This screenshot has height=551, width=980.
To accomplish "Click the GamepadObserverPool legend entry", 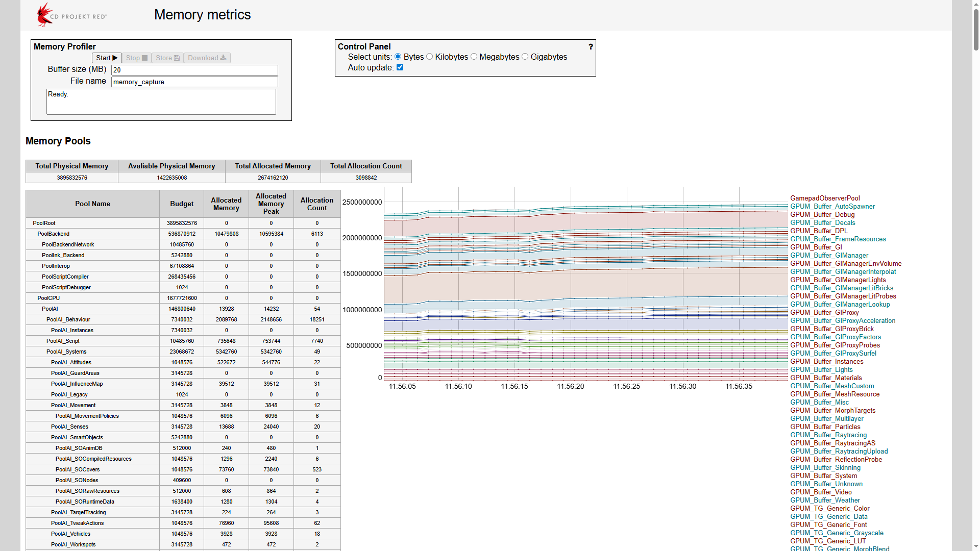I will [825, 198].
